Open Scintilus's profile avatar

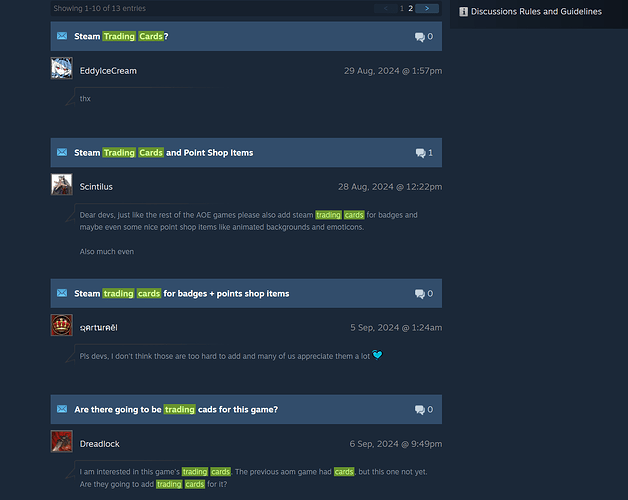(x=62, y=184)
